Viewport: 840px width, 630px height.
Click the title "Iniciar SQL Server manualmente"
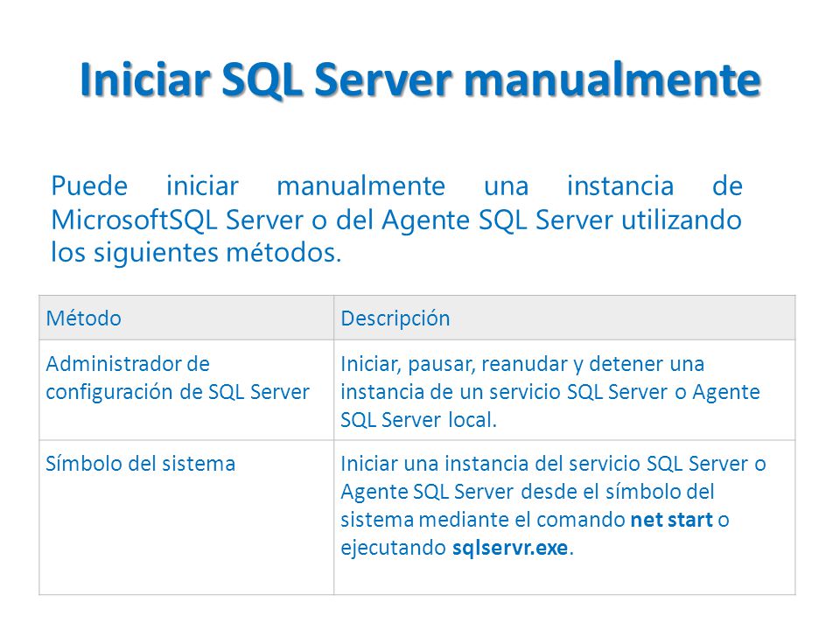[x=421, y=80]
